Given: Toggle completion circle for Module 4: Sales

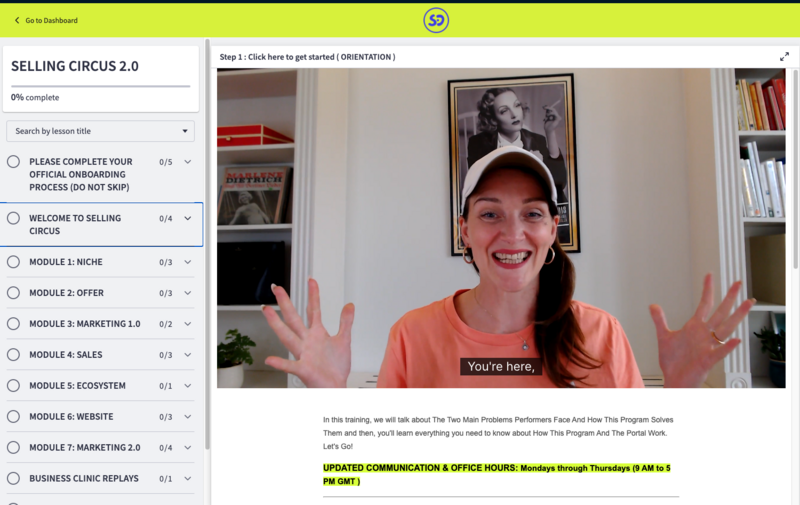Looking at the screenshot, I should (x=13, y=355).
